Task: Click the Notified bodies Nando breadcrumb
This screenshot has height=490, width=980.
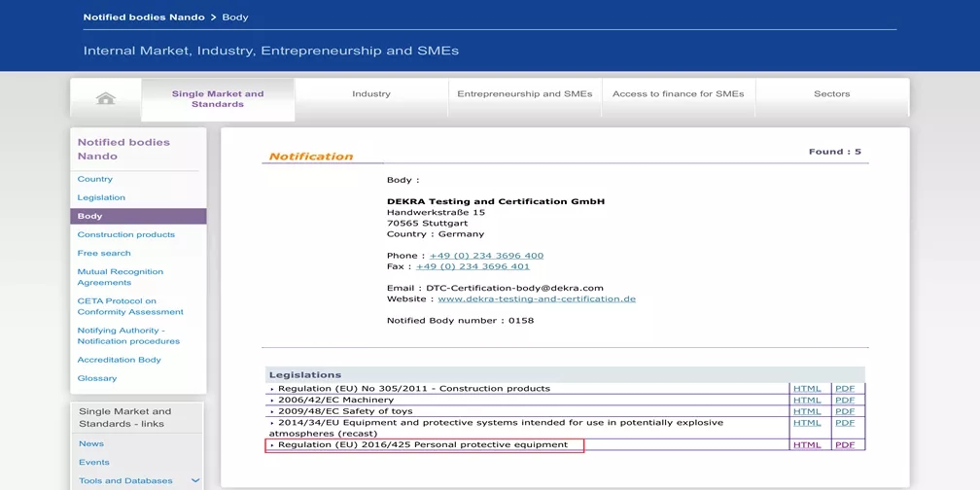Action: pyautogui.click(x=144, y=17)
